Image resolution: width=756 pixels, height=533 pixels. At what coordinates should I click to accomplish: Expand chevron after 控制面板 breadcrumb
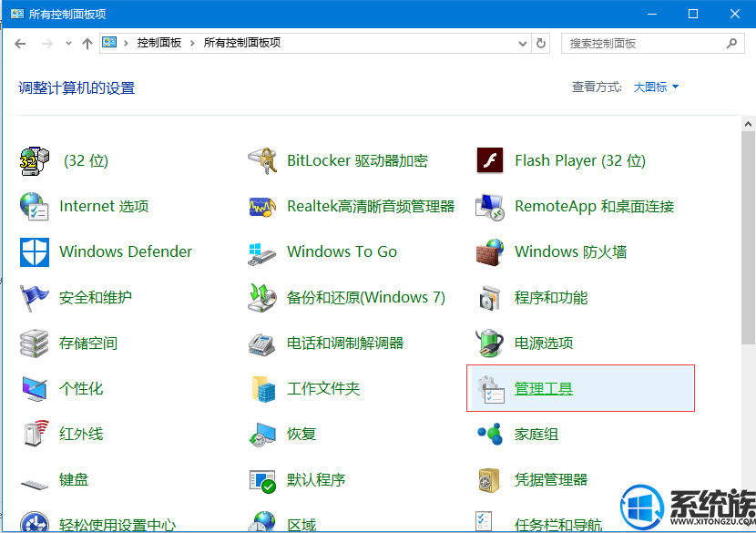pyautogui.click(x=192, y=44)
